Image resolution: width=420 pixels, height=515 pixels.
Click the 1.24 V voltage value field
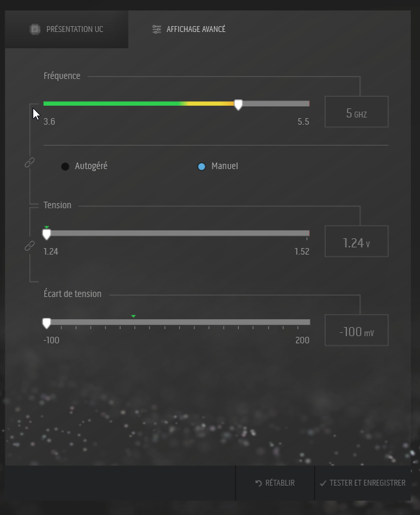[x=356, y=243]
